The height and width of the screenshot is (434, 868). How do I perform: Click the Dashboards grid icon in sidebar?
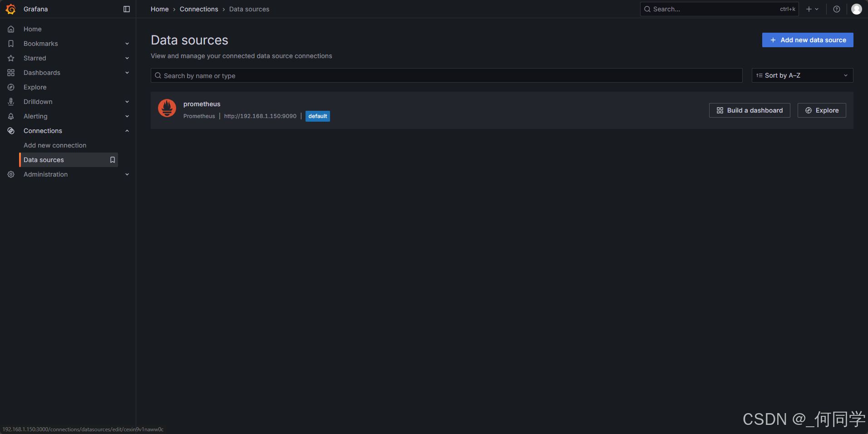click(11, 73)
